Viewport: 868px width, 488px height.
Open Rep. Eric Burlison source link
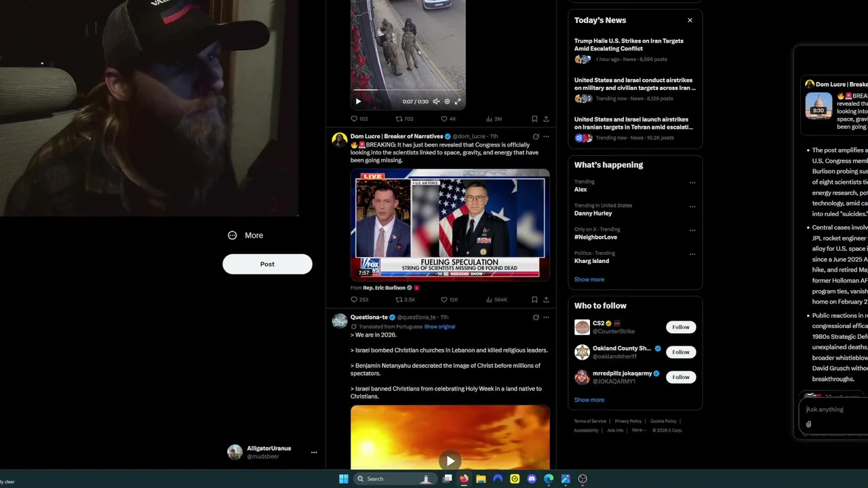click(x=385, y=288)
